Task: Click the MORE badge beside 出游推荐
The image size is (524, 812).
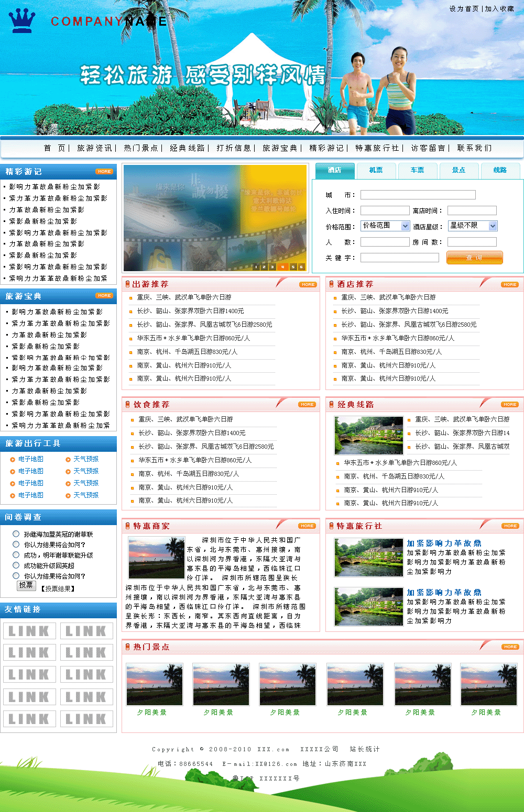Action: (x=308, y=285)
